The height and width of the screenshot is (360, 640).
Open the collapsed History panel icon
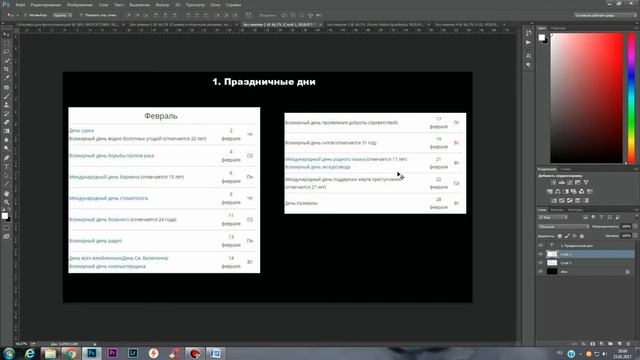(x=529, y=33)
